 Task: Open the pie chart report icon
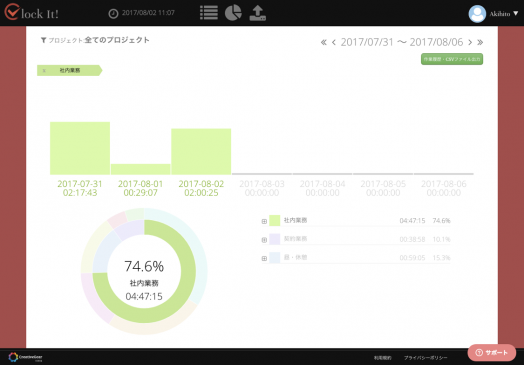pyautogui.click(x=233, y=13)
